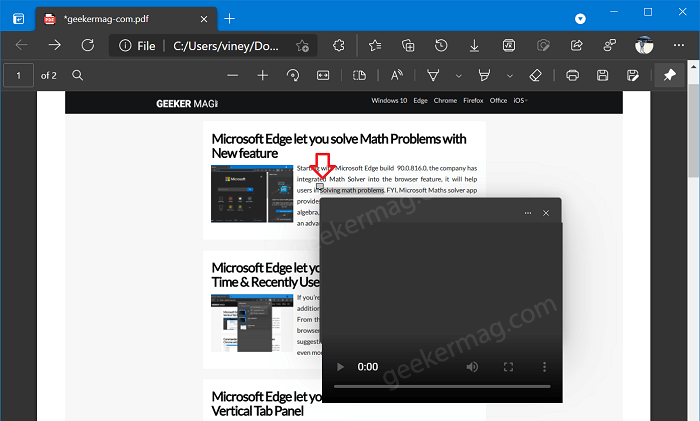The width and height of the screenshot is (700, 421).
Task: Click the scrollbar up arrow
Action: 694,67
